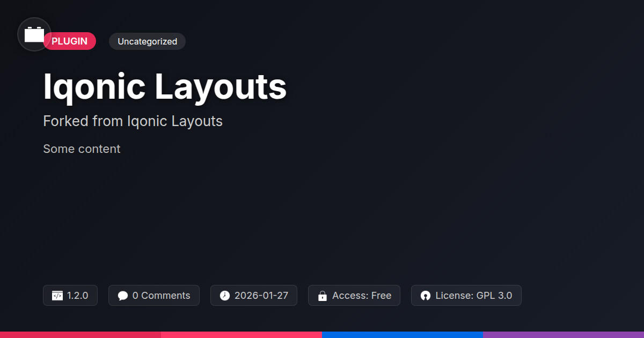This screenshot has height=338, width=644.
Task: Click the speech bubble comments icon
Action: [x=123, y=296]
